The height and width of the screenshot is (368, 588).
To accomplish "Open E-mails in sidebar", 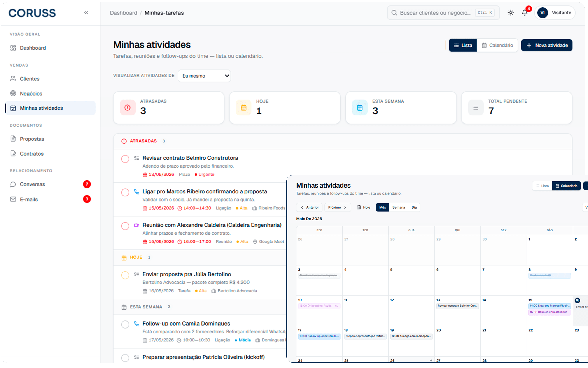I will [x=50, y=199].
